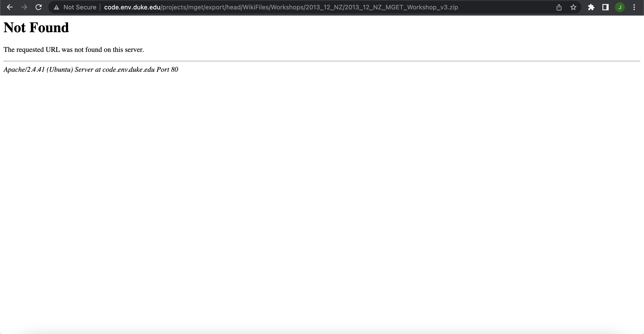Select the URL in the address bar
Viewport: 644px width, 334px height.
281,7
